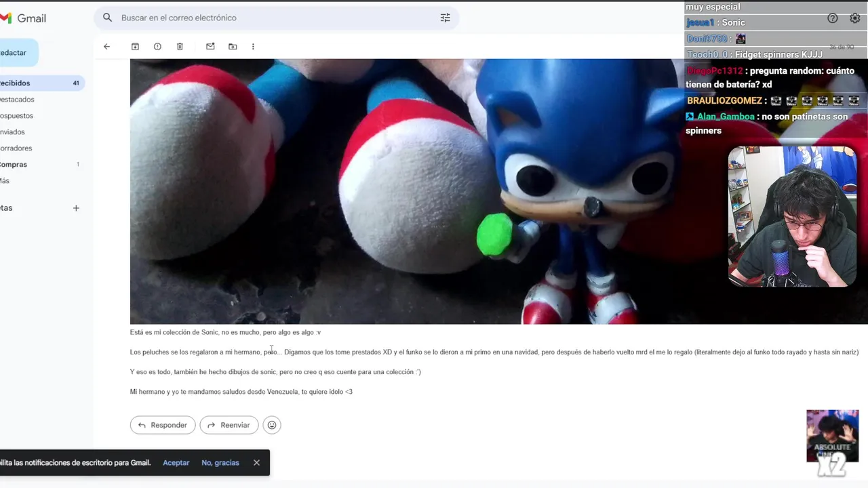Image resolution: width=868 pixels, height=488 pixels.
Task: Click the inbox unread count 41
Action: [76, 83]
